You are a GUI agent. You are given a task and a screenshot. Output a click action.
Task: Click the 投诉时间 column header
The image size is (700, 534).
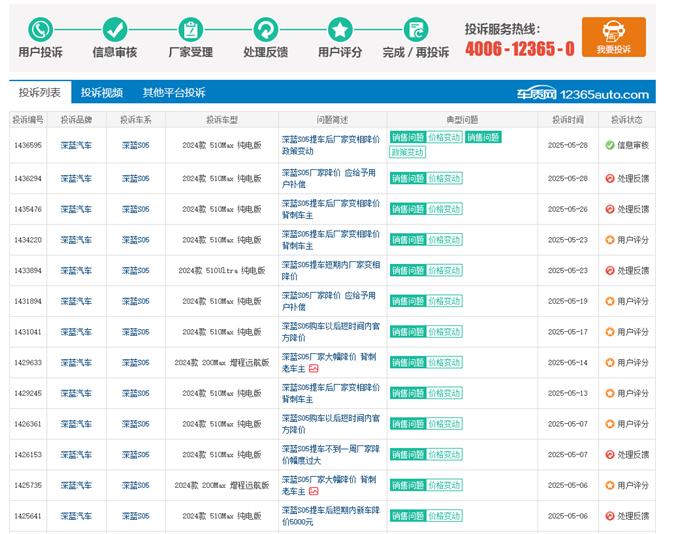(568, 120)
